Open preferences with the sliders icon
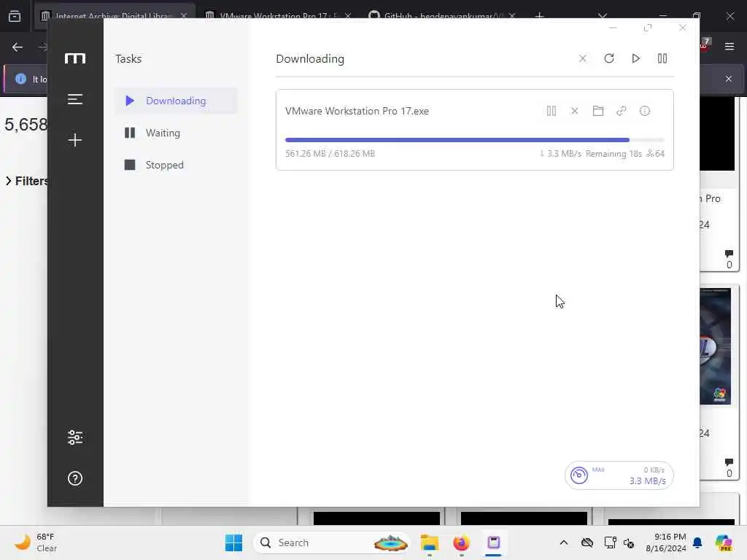 (x=75, y=437)
